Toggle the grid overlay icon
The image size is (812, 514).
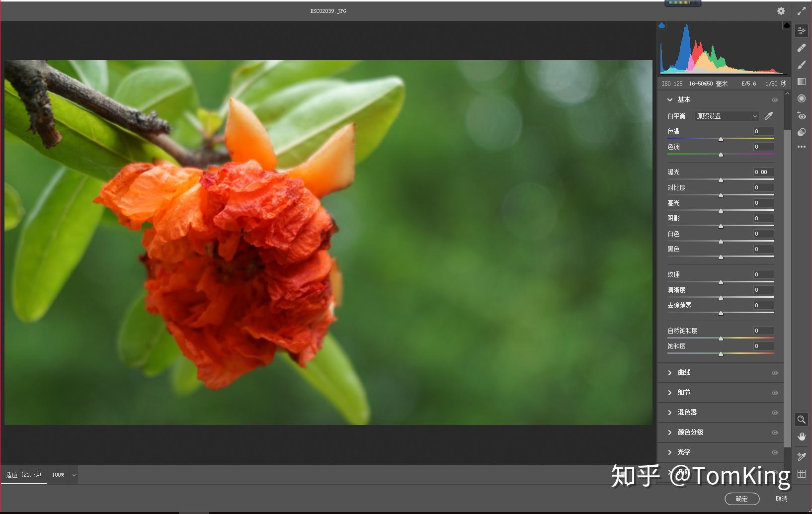click(802, 473)
